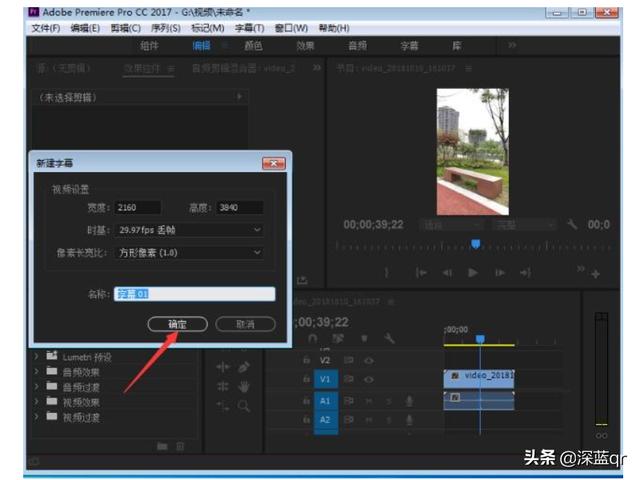The width and height of the screenshot is (640, 480).
Task: Open the 像素长宽比 dropdown
Action: (x=189, y=254)
